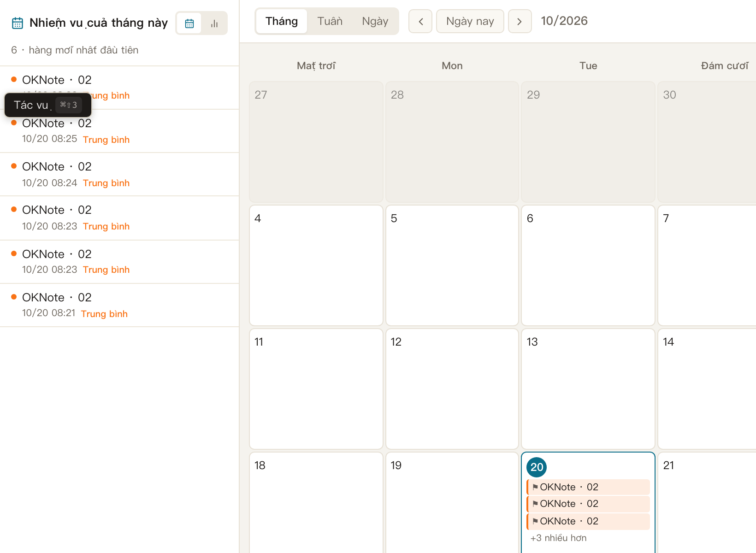Open task OKNote · 02 dated 10/20 08:24

[119, 174]
